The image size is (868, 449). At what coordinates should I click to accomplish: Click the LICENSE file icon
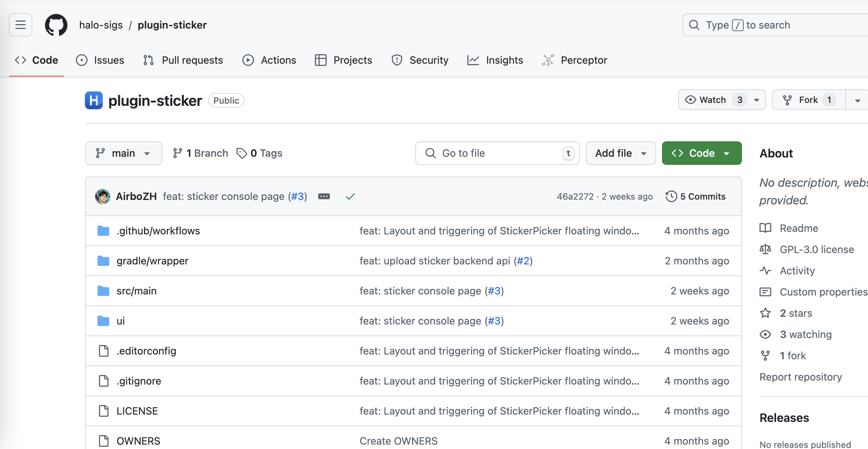point(104,411)
